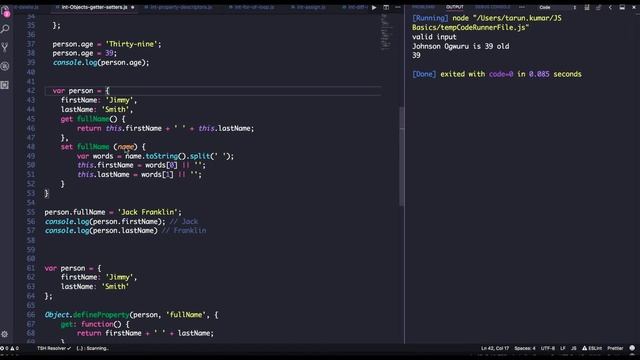The image size is (640, 360).
Task: Open editor more actions ellipsis
Action: 398,7
